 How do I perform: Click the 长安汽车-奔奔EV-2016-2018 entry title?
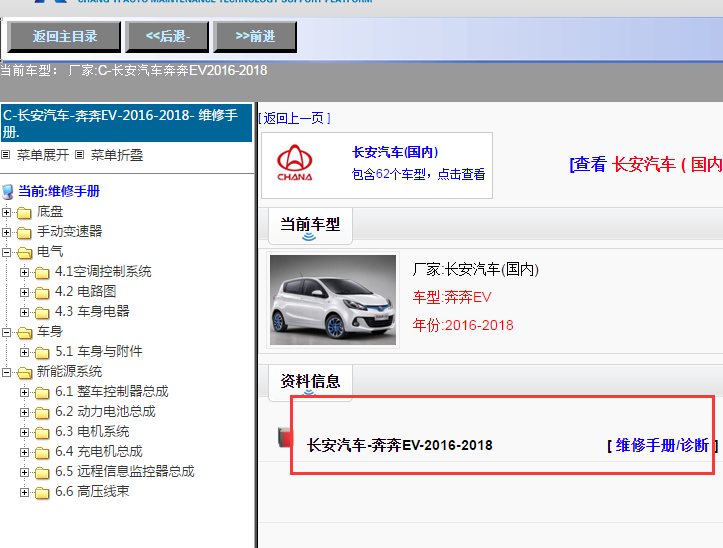(x=400, y=446)
